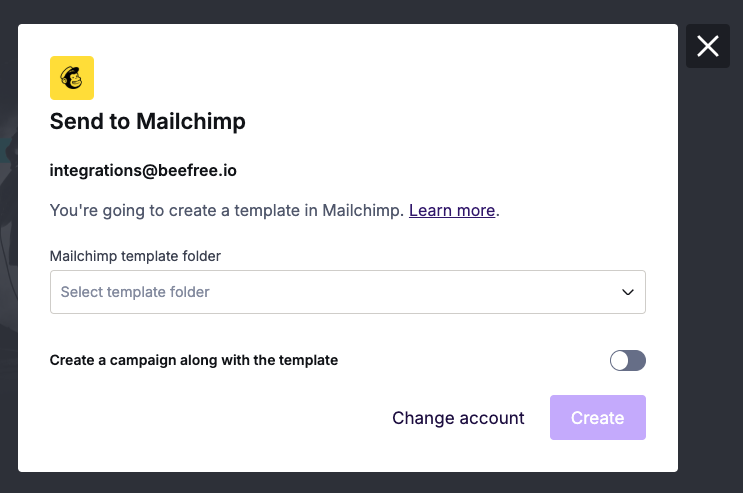The image size is (743, 493).
Task: Click the Change account button
Action: click(458, 418)
